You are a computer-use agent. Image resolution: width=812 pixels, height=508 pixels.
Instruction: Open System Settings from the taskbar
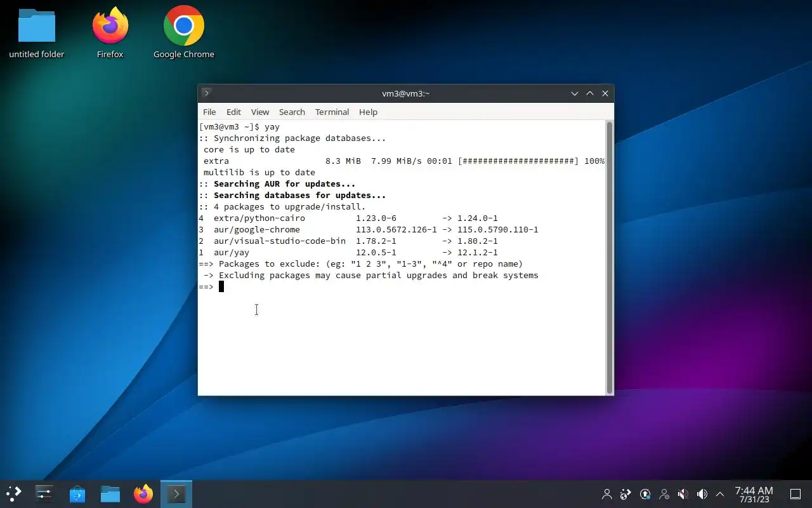[x=44, y=493]
